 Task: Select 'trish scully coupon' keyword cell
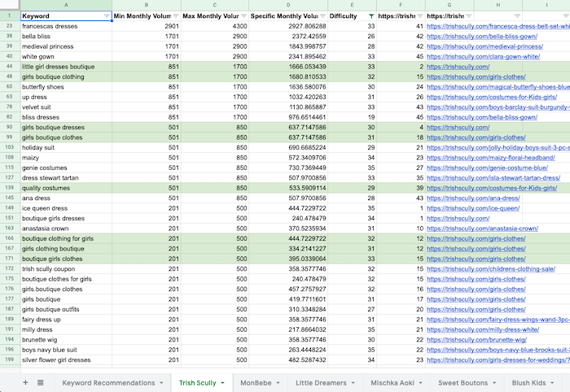click(66, 269)
